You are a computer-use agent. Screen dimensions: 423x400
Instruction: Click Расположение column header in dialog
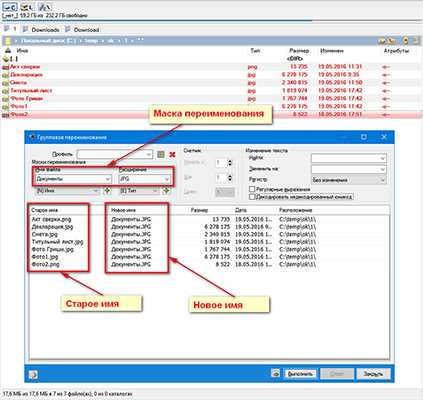[295, 210]
